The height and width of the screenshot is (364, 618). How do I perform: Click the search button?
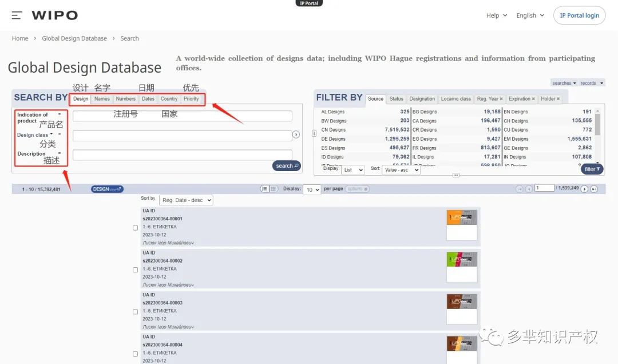tap(287, 166)
